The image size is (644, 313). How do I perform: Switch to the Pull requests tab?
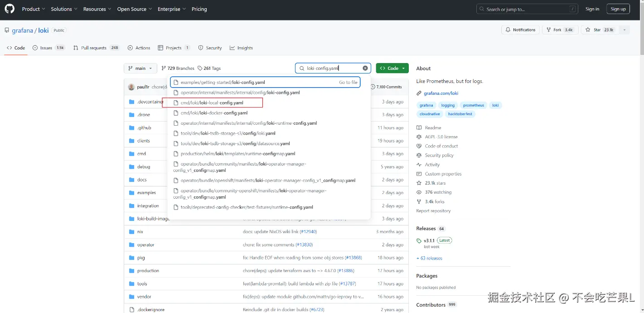(96, 48)
